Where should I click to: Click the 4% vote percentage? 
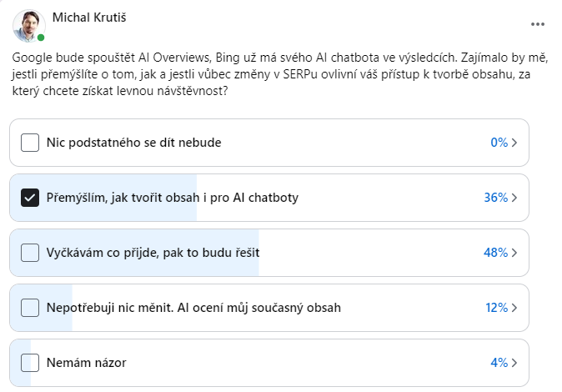(x=499, y=363)
